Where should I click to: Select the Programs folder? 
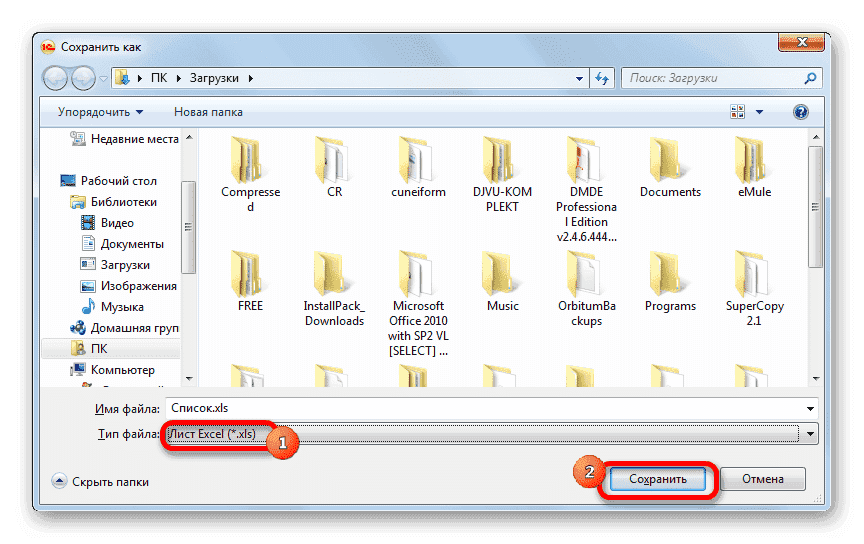pos(669,281)
